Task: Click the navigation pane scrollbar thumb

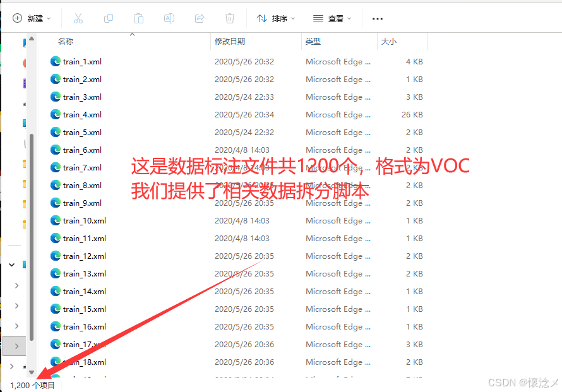Action: (32, 237)
